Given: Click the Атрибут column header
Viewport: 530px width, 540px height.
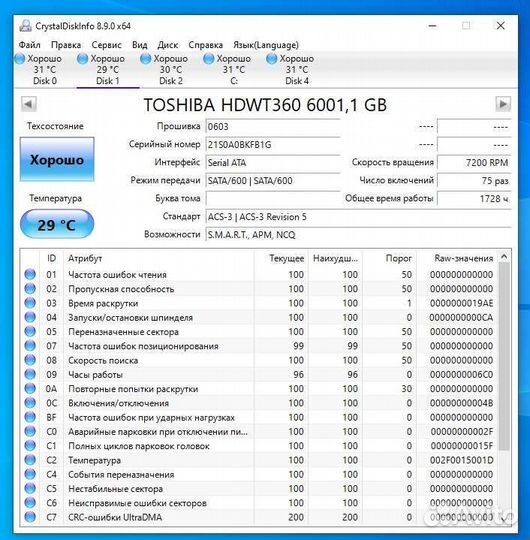Looking at the screenshot, I should click(159, 258).
